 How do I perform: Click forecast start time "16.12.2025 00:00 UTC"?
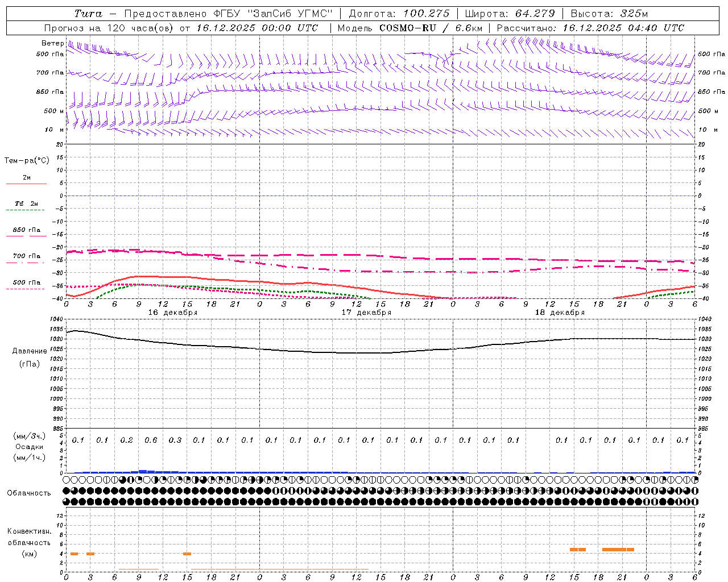point(257,28)
